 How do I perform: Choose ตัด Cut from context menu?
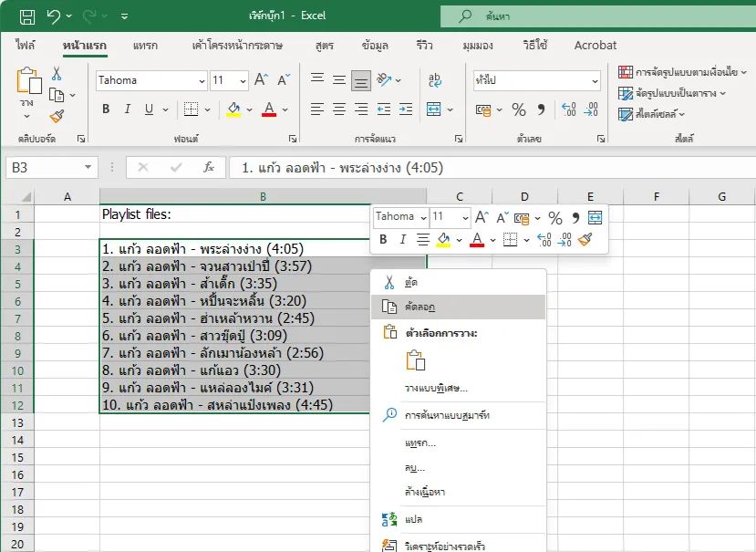click(458, 282)
